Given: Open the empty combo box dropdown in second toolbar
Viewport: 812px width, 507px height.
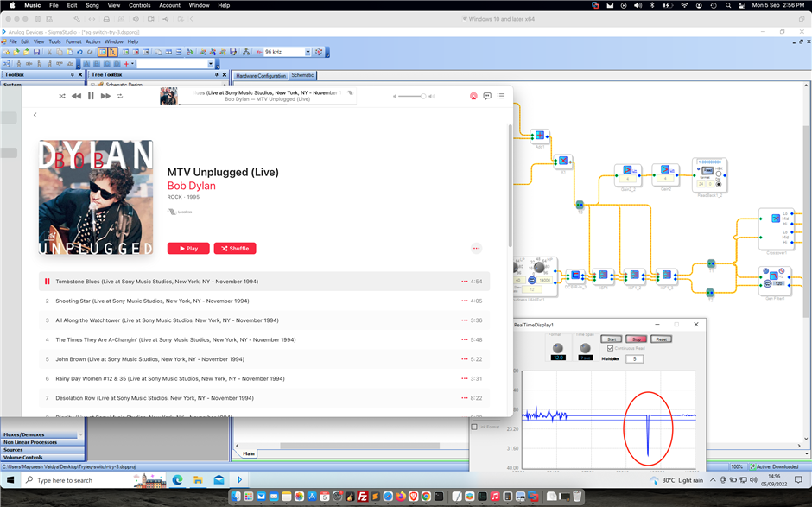Looking at the screenshot, I should [210, 64].
